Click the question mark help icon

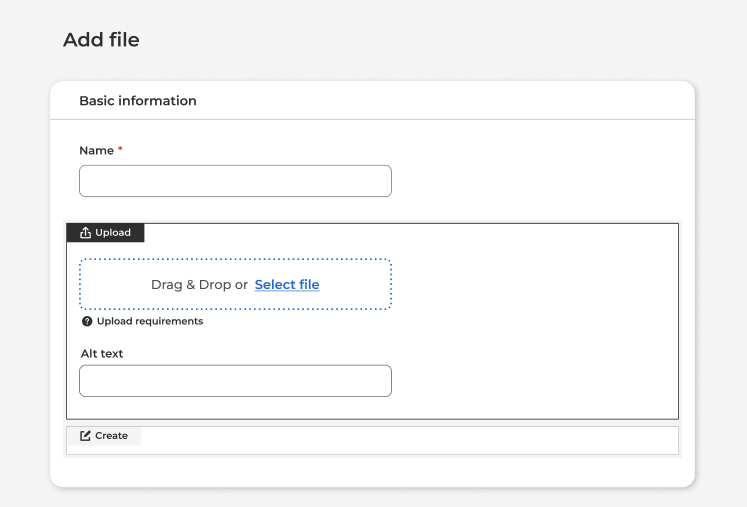(x=87, y=321)
